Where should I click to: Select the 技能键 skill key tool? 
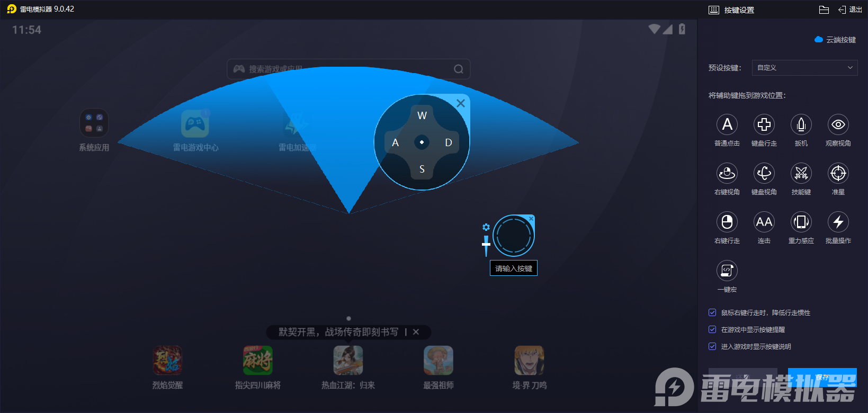coord(801,173)
